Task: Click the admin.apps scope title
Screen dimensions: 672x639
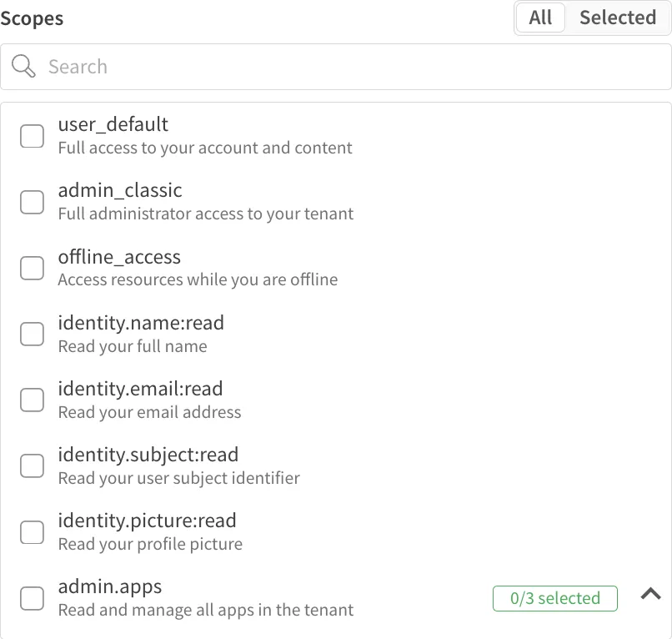Action: [x=109, y=586]
